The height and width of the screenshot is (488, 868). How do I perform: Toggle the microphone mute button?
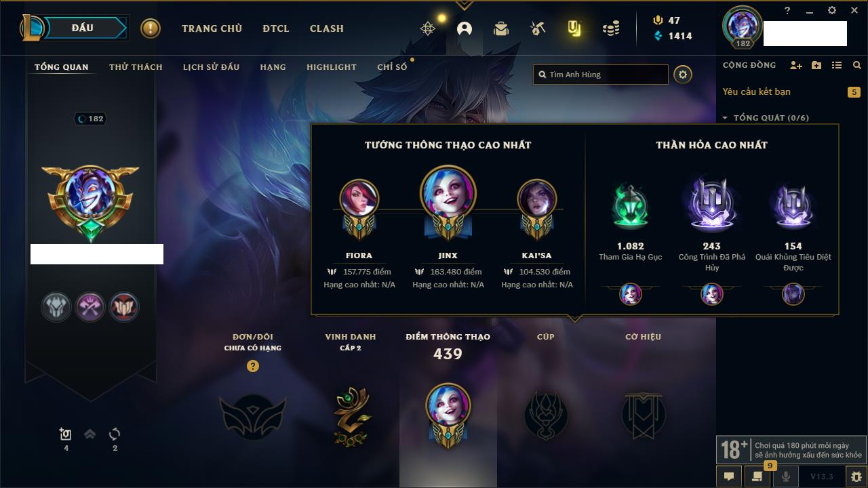(786, 476)
